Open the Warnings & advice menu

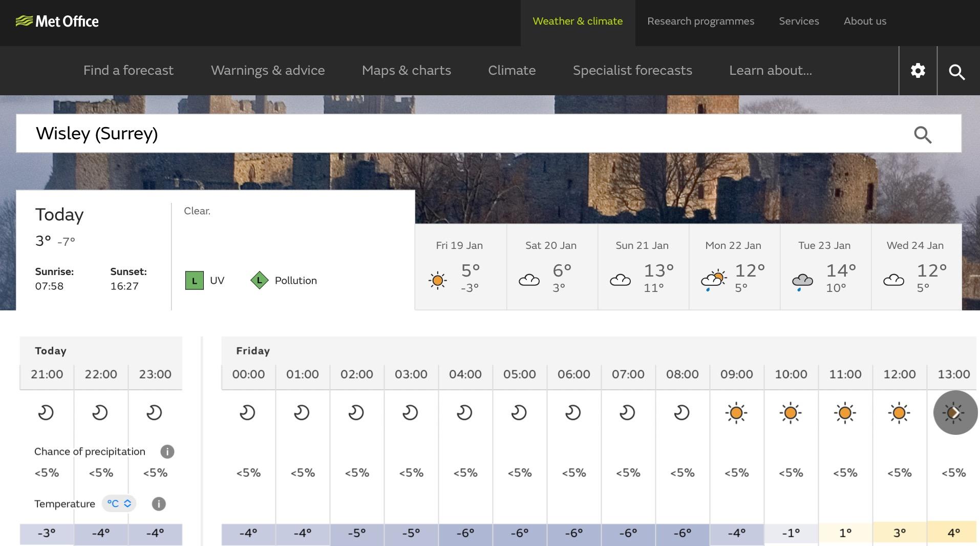point(267,71)
